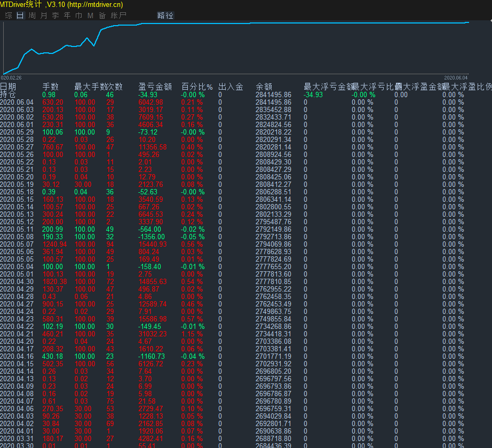
Task: Select the M tab
Action: pyautogui.click(x=90, y=15)
